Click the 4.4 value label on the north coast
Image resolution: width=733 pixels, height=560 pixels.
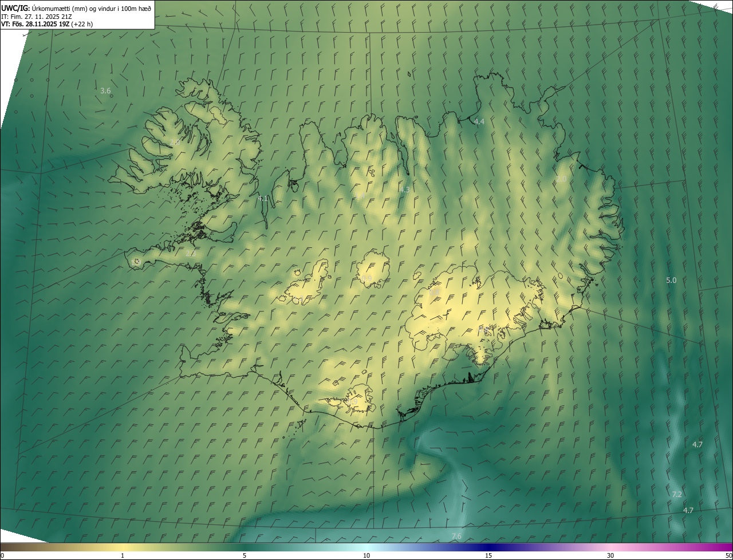(x=479, y=122)
